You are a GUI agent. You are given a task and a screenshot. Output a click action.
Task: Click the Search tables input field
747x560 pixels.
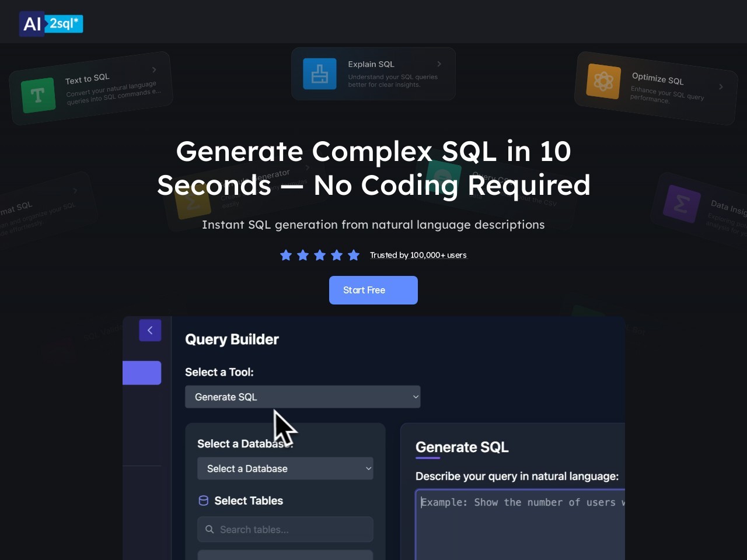tap(292, 530)
